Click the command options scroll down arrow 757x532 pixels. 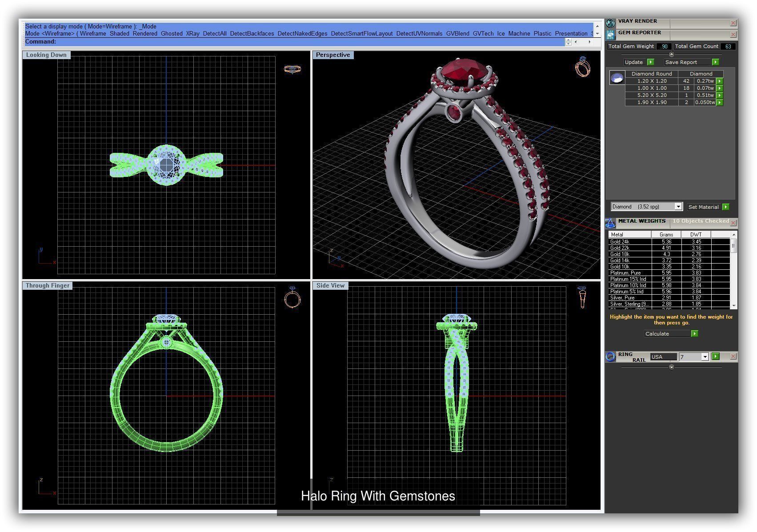tap(597, 34)
